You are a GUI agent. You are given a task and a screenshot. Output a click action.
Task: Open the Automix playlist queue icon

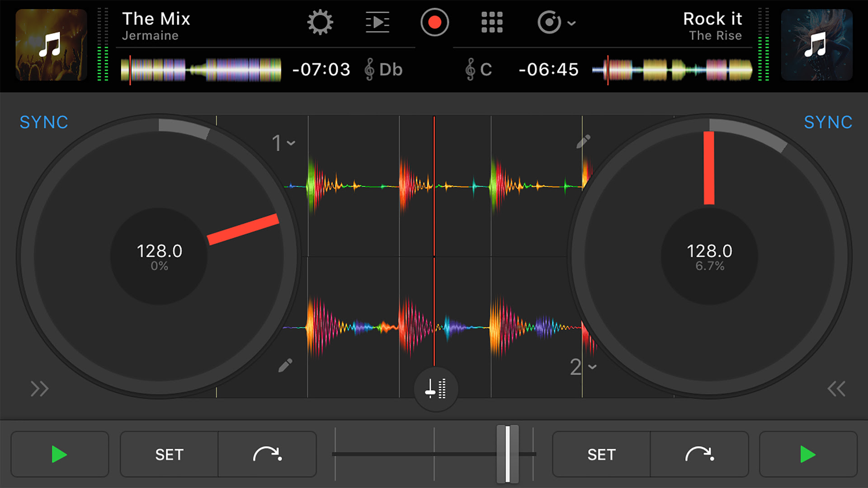377,23
